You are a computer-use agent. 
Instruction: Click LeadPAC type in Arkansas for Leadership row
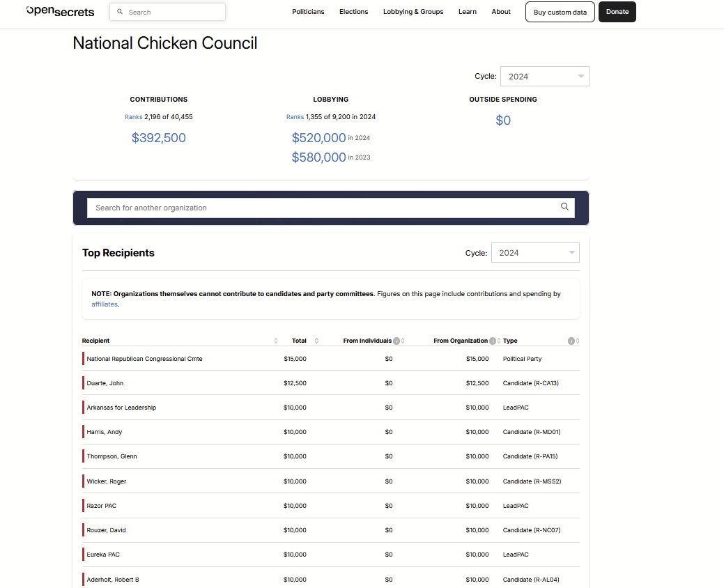coord(516,408)
